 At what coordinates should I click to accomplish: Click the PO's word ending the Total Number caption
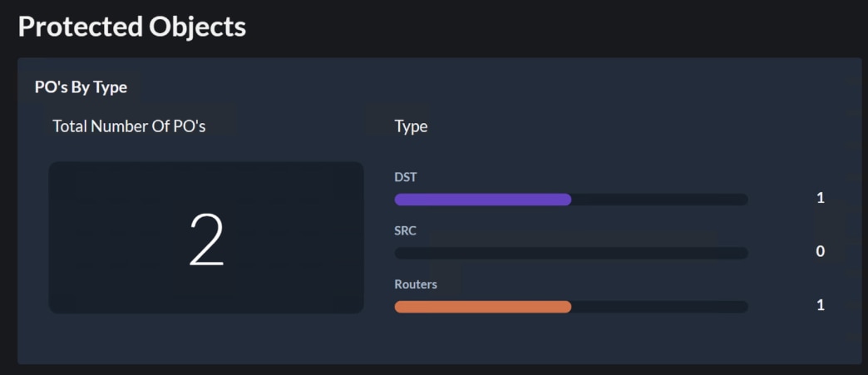pos(188,126)
